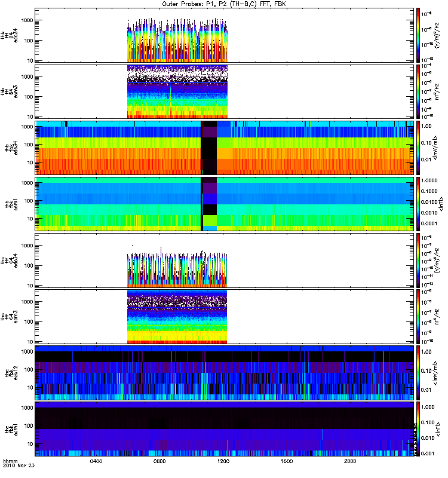The height and width of the screenshot is (478, 448).
Task: Click the '2010 Nov 23' date label
Action: coord(19,466)
